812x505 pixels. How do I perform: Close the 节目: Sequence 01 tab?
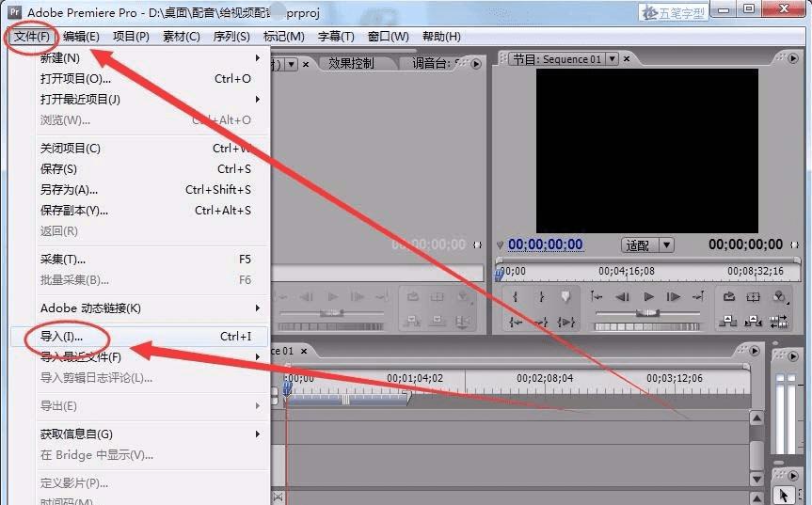[x=627, y=59]
